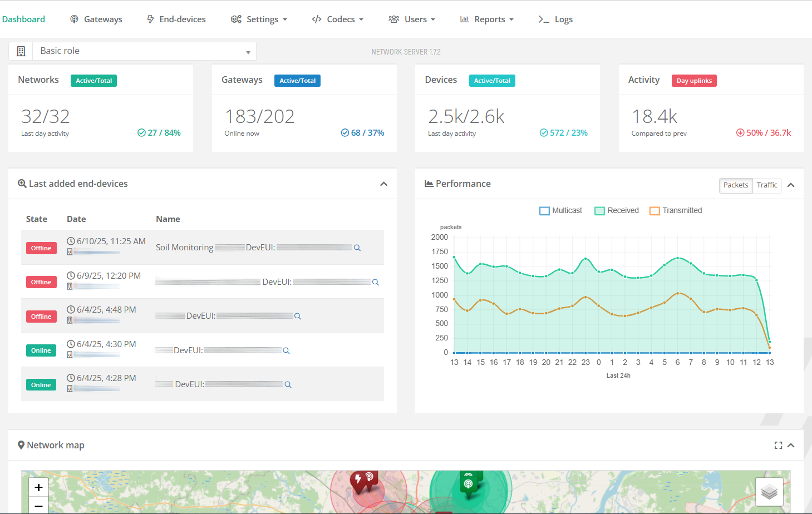This screenshot has width=812, height=514.
Task: Click the 183/202 gateways count
Action: (259, 116)
